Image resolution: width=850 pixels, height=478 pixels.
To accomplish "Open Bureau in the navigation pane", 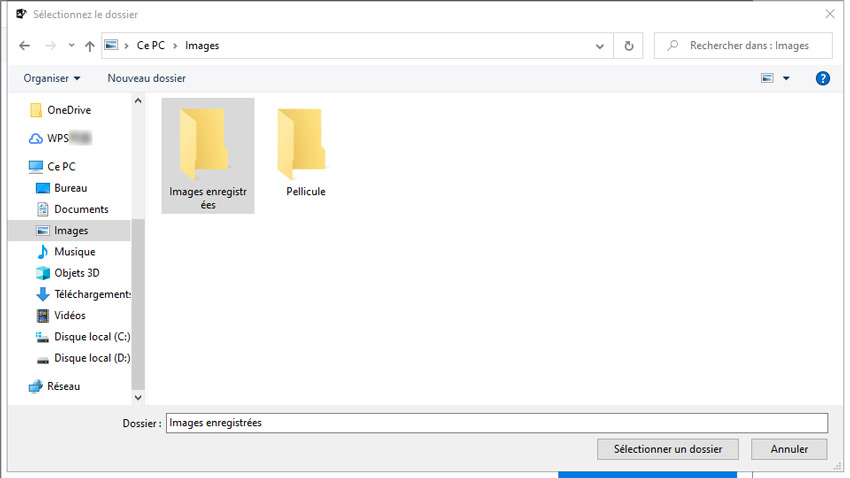I will click(x=70, y=188).
